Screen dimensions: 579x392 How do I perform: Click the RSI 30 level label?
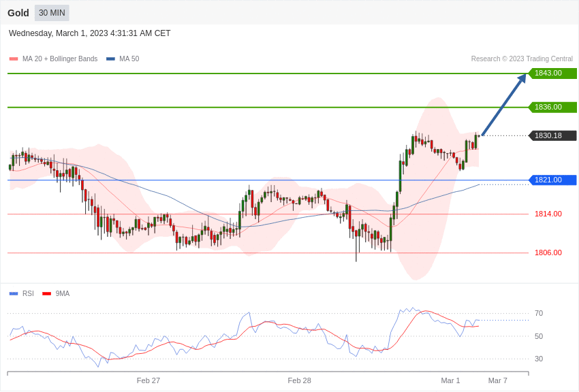(539, 359)
